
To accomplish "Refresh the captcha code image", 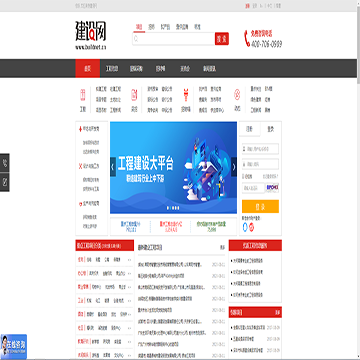I will 272,188.
